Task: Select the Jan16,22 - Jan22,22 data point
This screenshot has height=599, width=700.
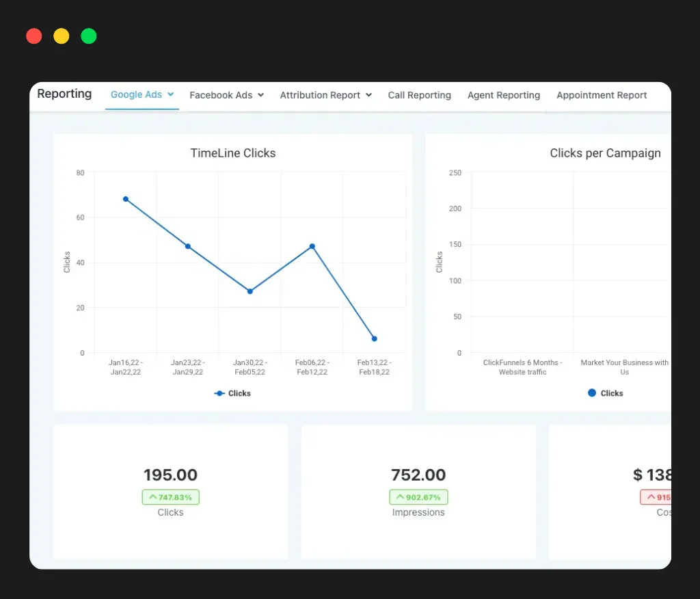Action: pos(126,199)
